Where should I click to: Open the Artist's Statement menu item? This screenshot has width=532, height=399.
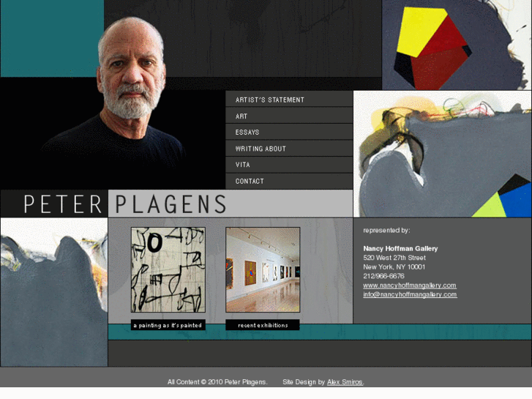289,99
